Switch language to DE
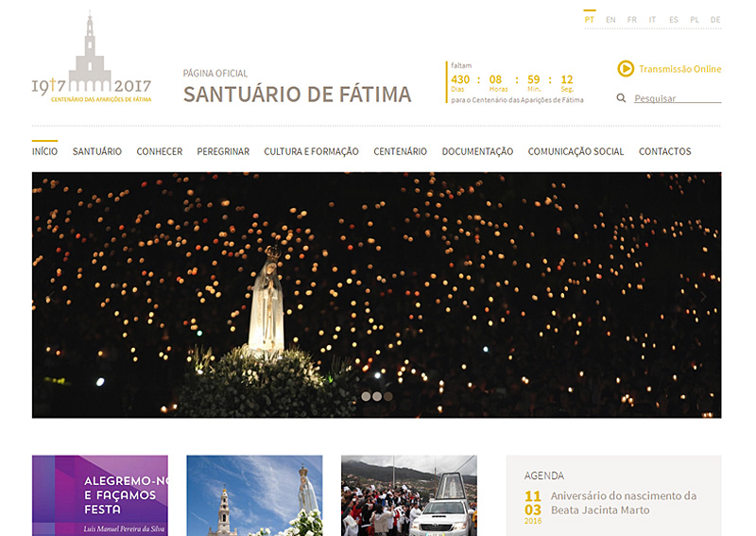Screen dimensions: 756x536 715,20
